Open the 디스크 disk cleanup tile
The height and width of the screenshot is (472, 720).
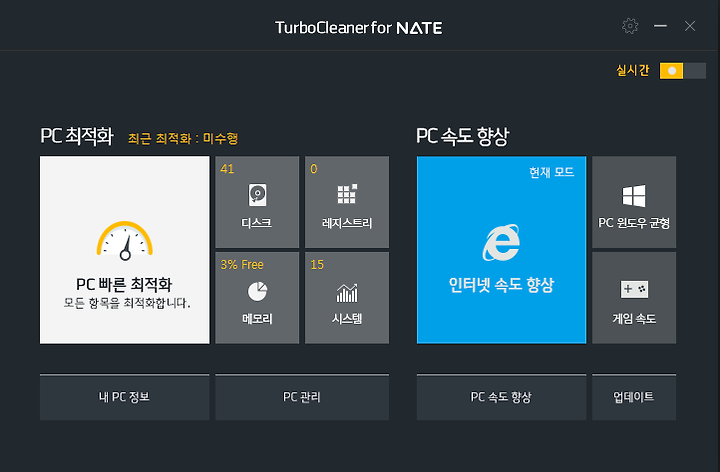click(x=257, y=202)
